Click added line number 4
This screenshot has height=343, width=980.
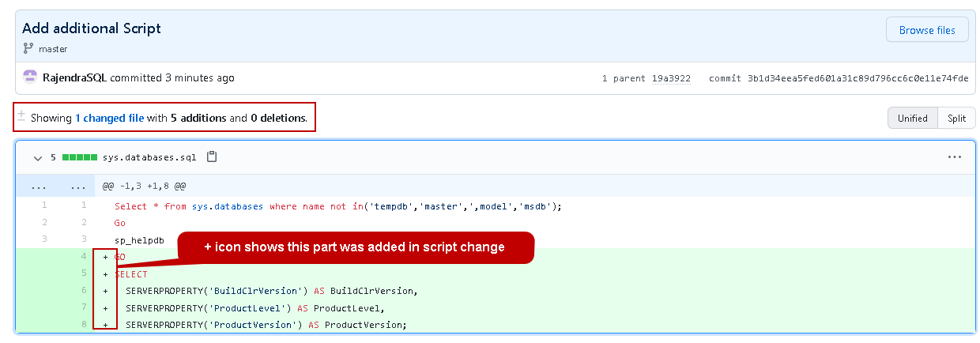[x=82, y=257]
